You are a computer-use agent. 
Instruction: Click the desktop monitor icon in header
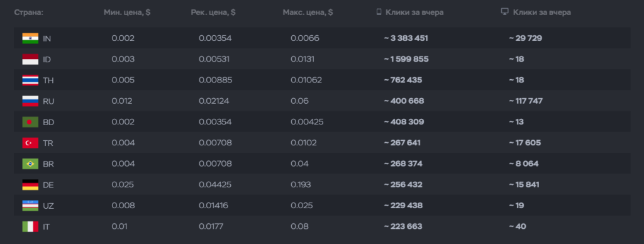pos(505,12)
